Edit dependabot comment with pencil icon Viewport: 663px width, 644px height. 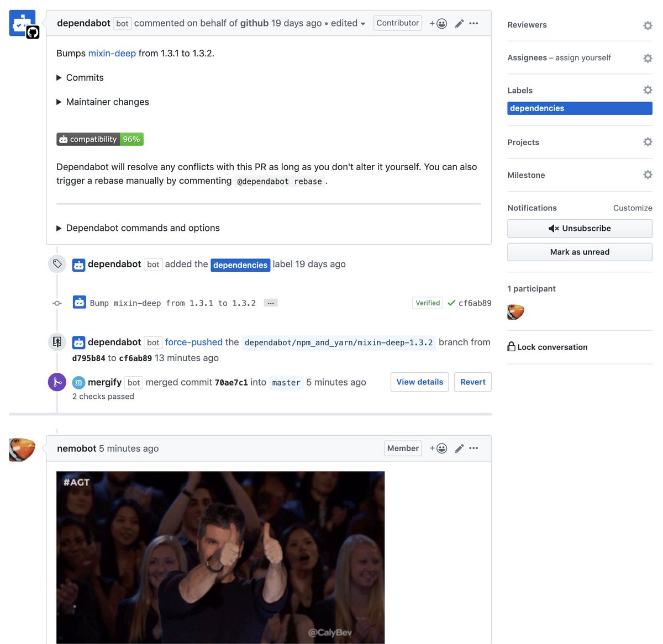459,24
